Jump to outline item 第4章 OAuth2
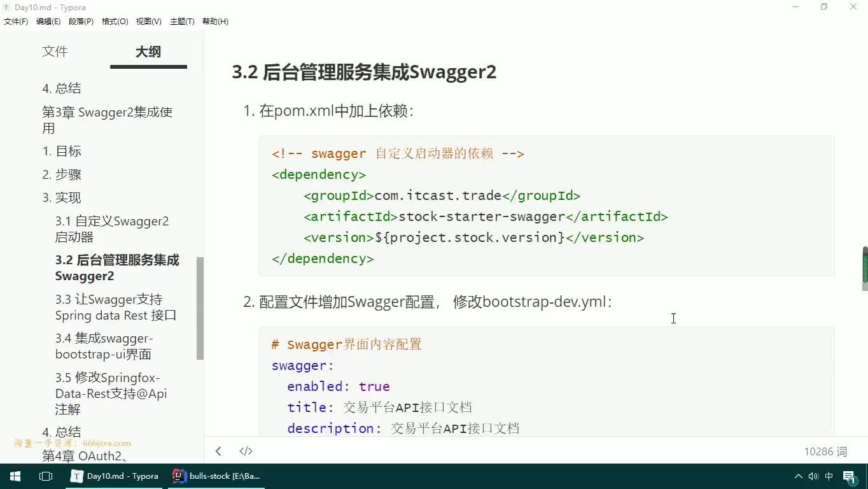Viewport: 868px width, 489px height. [85, 455]
